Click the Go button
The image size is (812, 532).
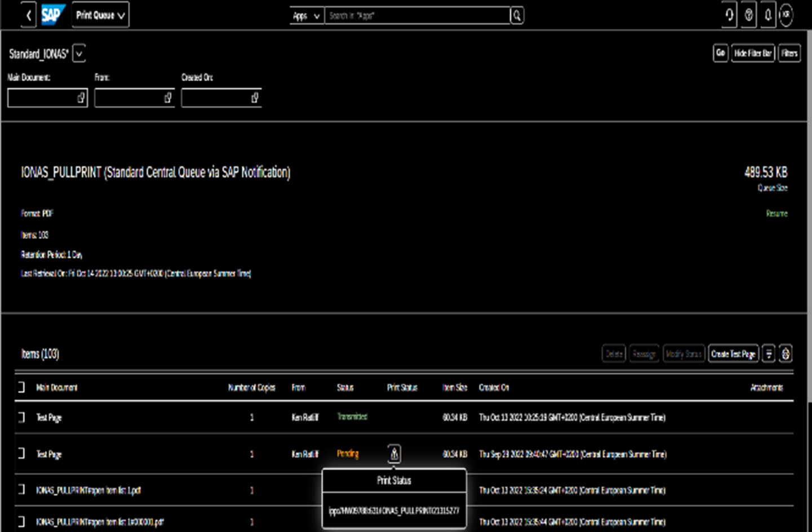720,53
